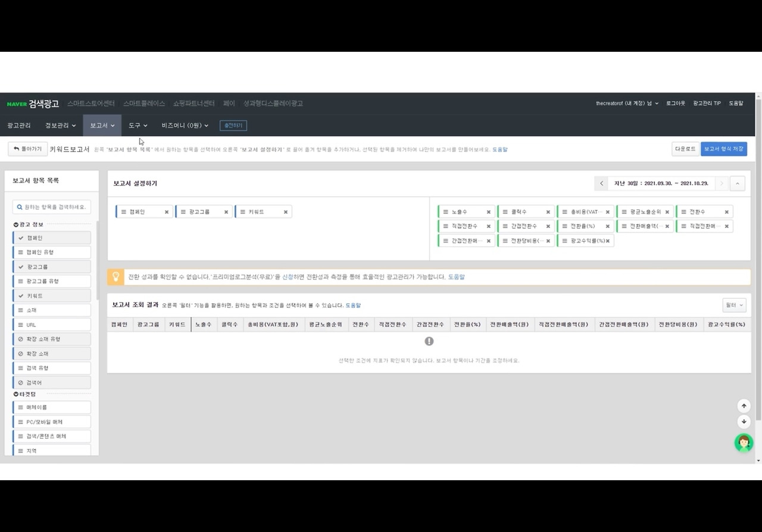Open 성과형디스플레이광고 top link
762x532 pixels.
click(273, 104)
